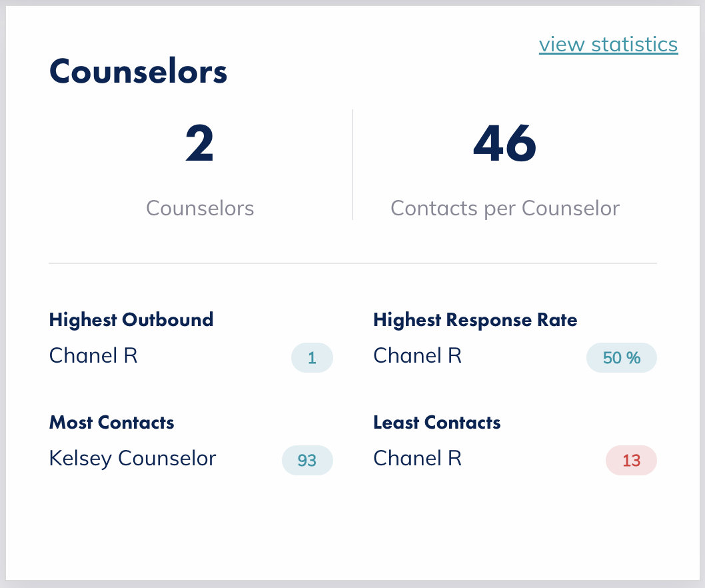Select Chanel R under Highest Response Rate
Viewport: 705px width, 588px height.
(417, 355)
